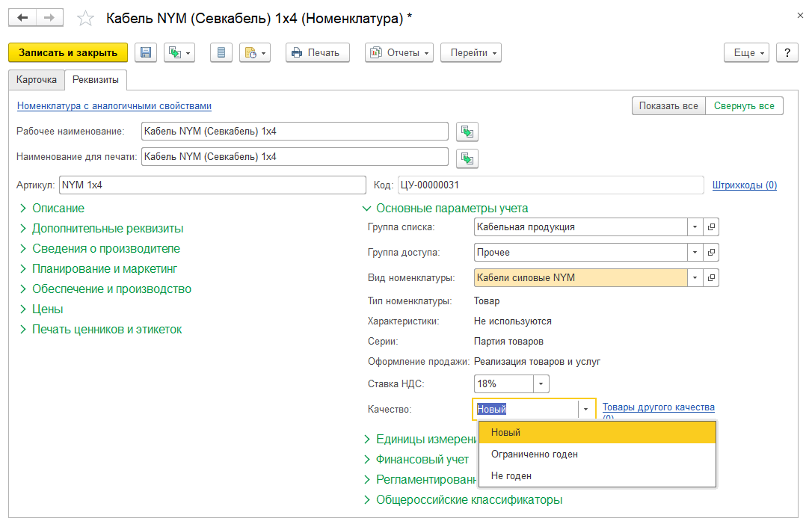This screenshot has height=527, width=812.
Task: Add item to favorites with star icon
Action: (x=87, y=18)
